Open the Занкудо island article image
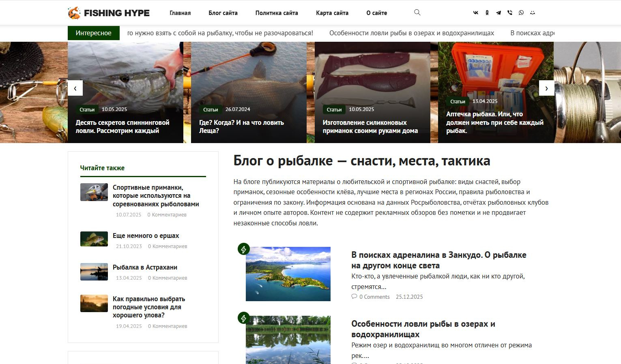Viewport: 621px width, 364px height. [288, 274]
